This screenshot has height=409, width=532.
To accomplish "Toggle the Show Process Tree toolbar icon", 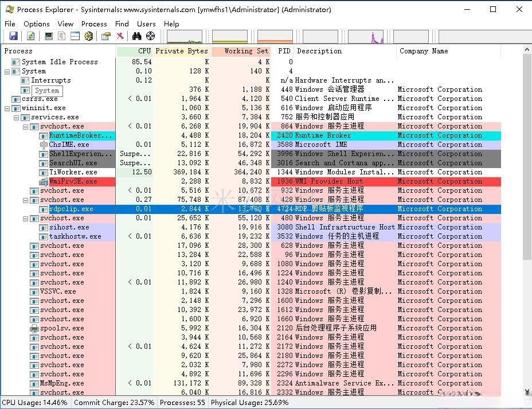I will [x=61, y=36].
